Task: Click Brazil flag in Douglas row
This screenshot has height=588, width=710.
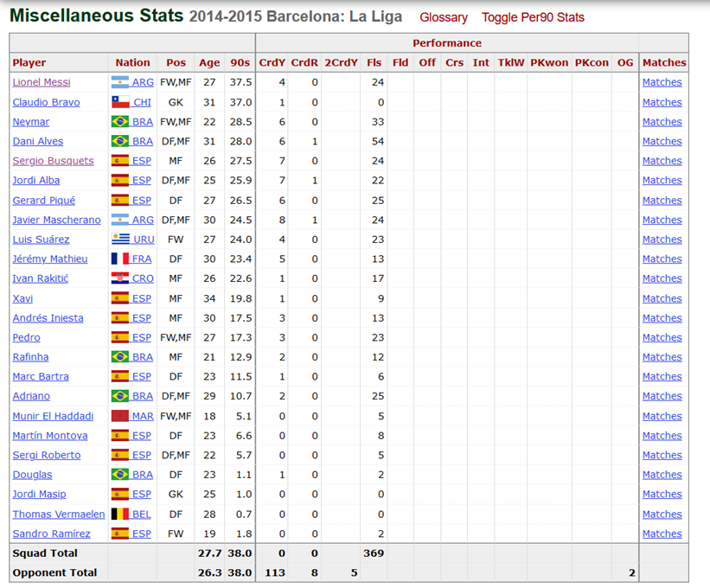Action: 120,474
